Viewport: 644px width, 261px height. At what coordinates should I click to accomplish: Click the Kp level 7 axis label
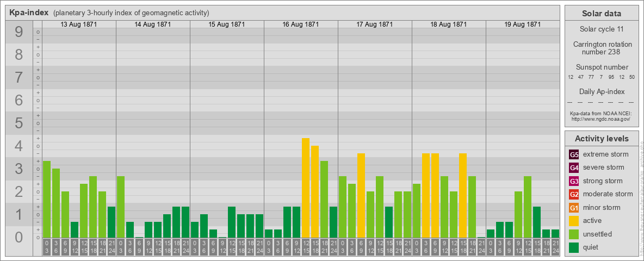pyautogui.click(x=19, y=78)
